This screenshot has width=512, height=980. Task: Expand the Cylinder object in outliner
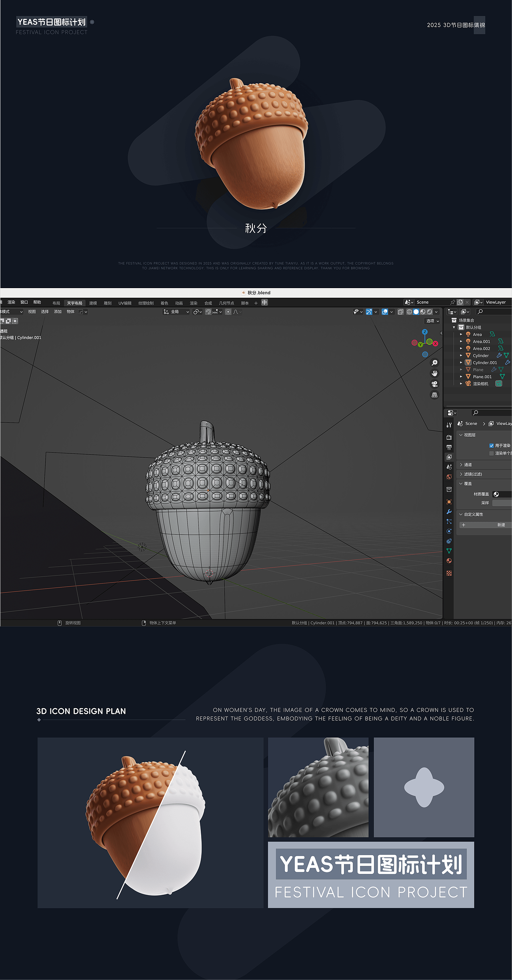coord(461,355)
